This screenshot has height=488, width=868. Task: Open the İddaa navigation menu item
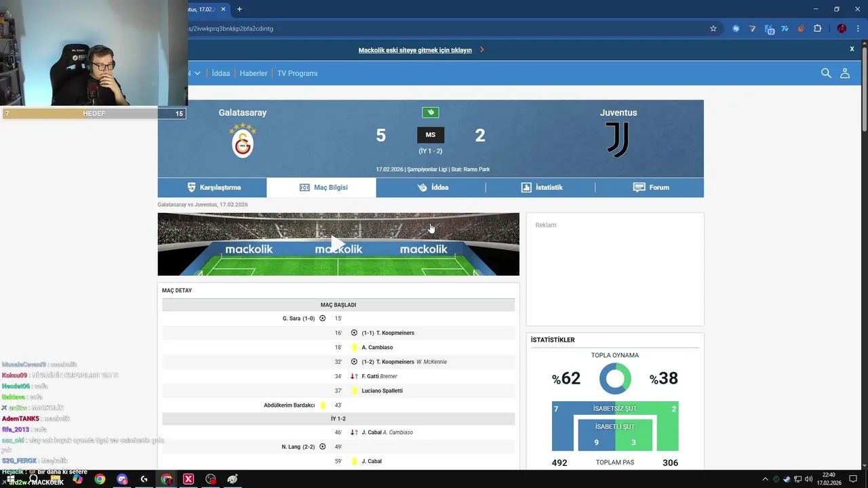click(221, 73)
